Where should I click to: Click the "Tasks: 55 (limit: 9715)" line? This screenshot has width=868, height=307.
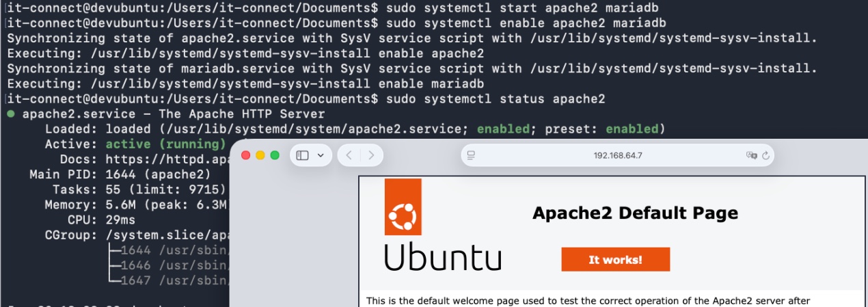pyautogui.click(x=139, y=189)
